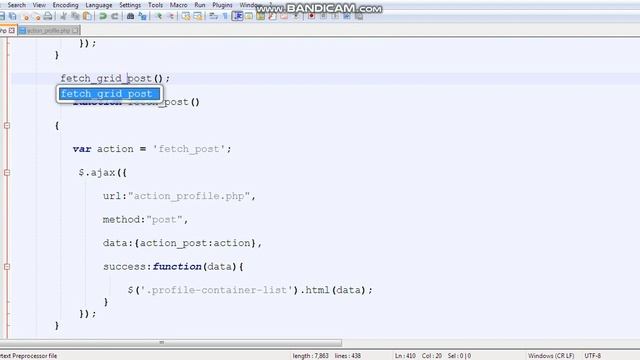Toggle synchronize vertical scrolling icon
Viewport: 640px width, 360px height.
pos(186,16)
